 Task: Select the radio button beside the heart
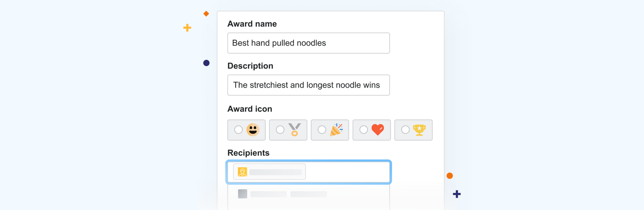364,130
